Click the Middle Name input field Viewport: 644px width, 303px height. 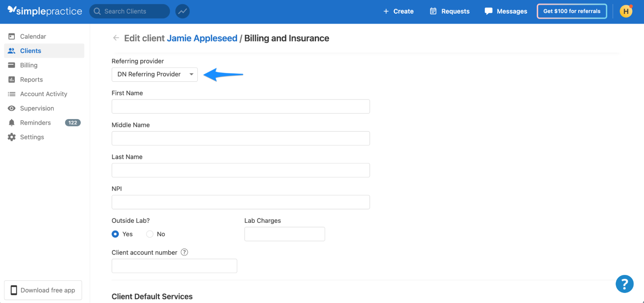241,138
